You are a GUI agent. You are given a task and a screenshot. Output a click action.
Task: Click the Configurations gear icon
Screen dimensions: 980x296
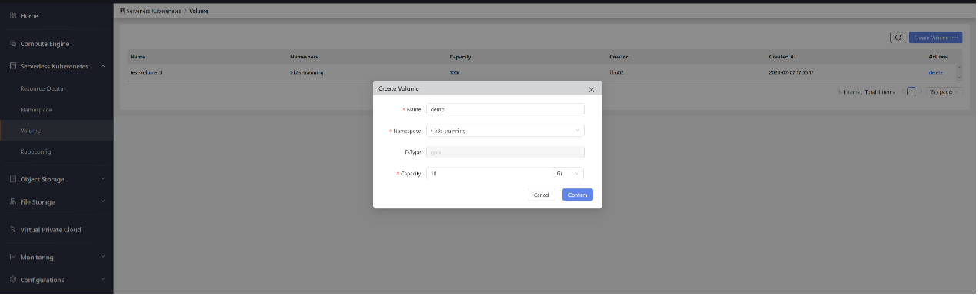(x=13, y=280)
